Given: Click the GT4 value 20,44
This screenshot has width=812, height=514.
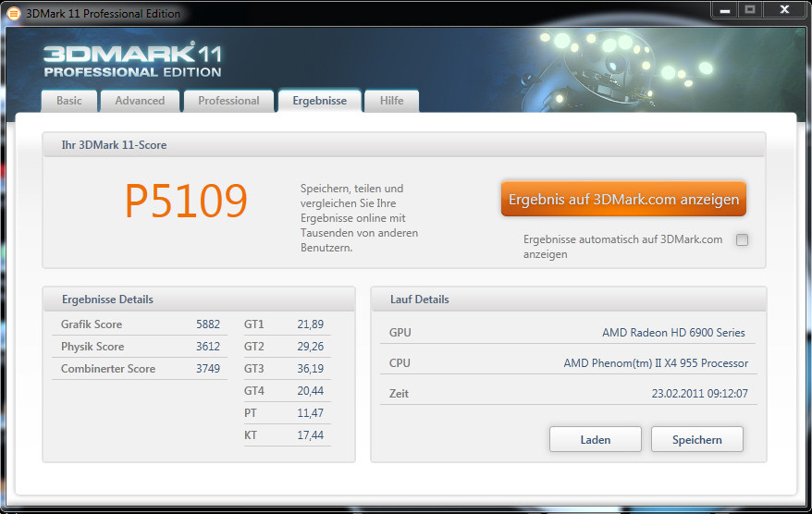Looking at the screenshot, I should tap(310, 391).
